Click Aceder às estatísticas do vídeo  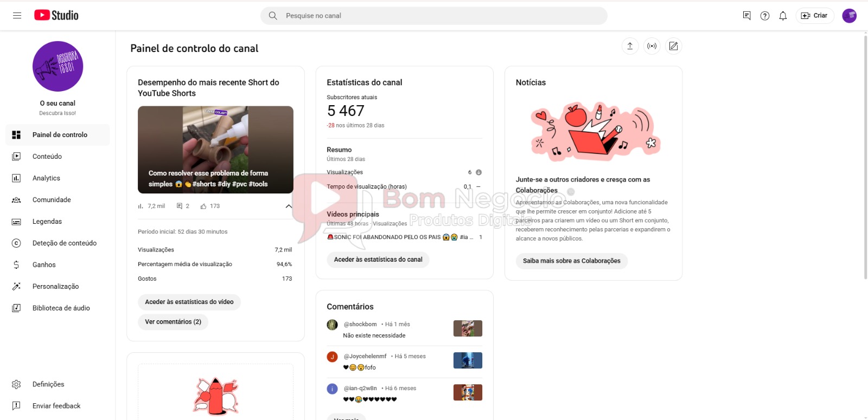pyautogui.click(x=189, y=302)
